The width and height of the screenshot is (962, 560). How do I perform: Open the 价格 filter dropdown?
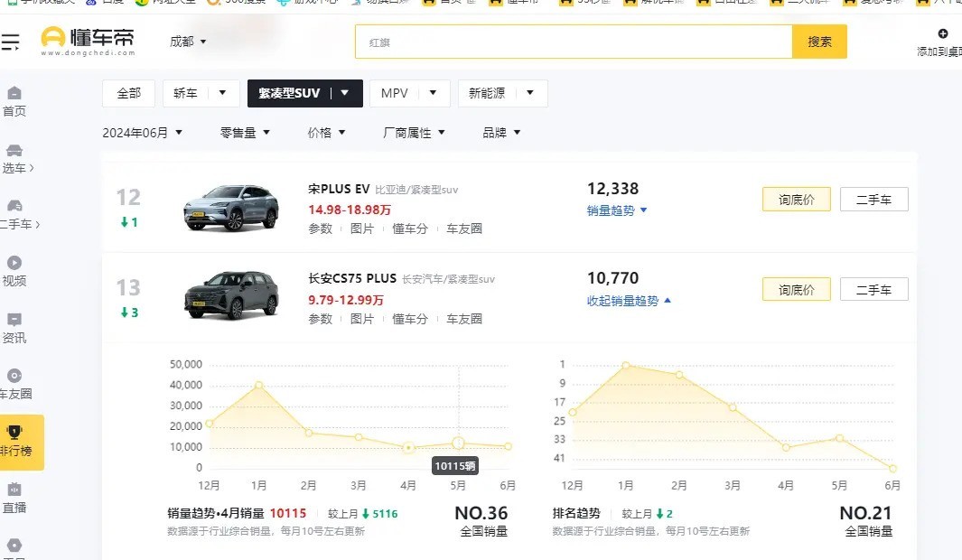tap(326, 133)
